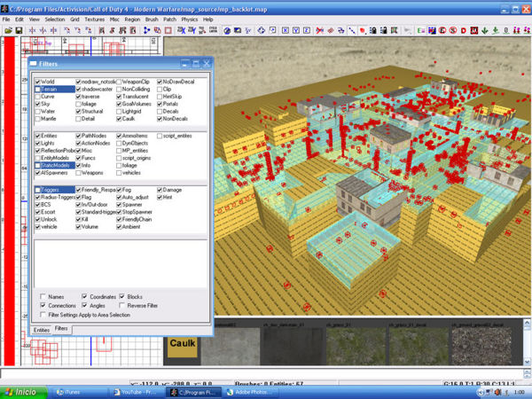Toggle the PathNodes filter checkbox
532x399 pixels.
click(x=78, y=136)
